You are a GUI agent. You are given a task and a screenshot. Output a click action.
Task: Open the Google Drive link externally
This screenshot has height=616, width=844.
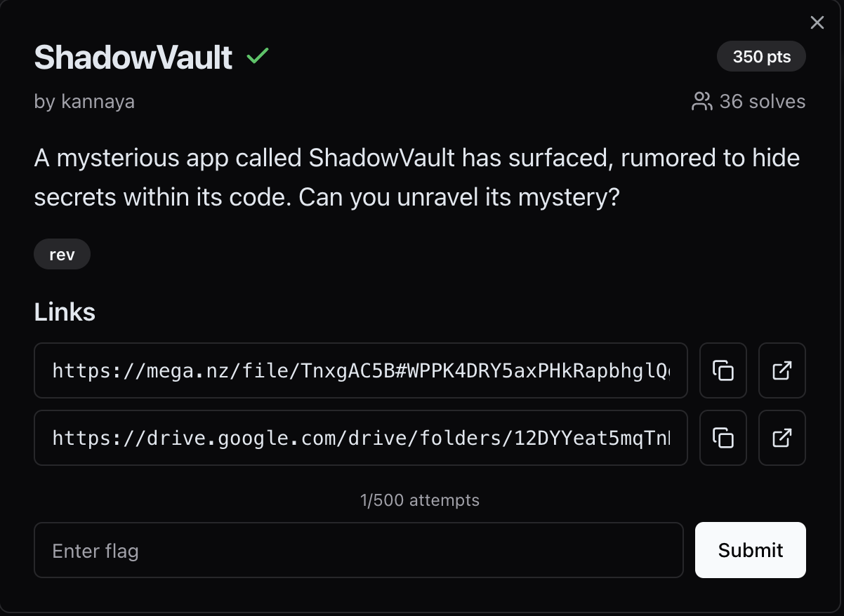point(782,438)
